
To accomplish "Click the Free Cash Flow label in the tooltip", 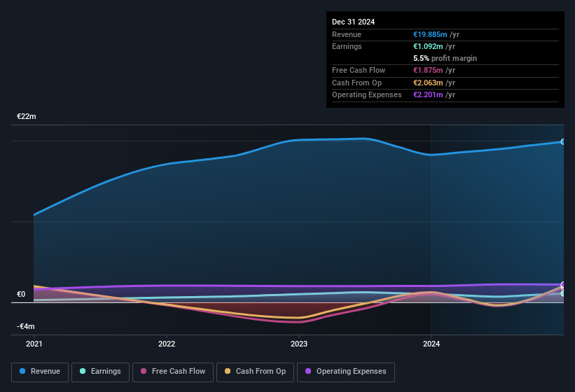I will click(359, 70).
